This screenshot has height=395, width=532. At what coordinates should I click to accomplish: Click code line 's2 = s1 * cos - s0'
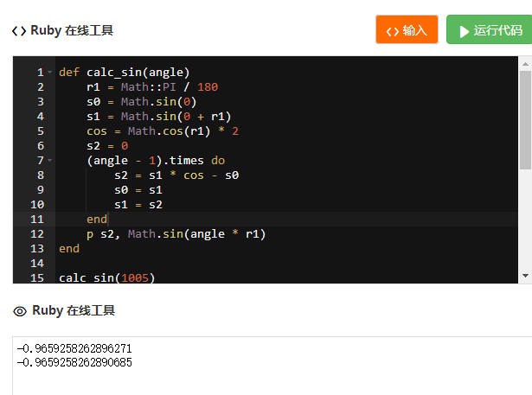pyautogui.click(x=176, y=175)
